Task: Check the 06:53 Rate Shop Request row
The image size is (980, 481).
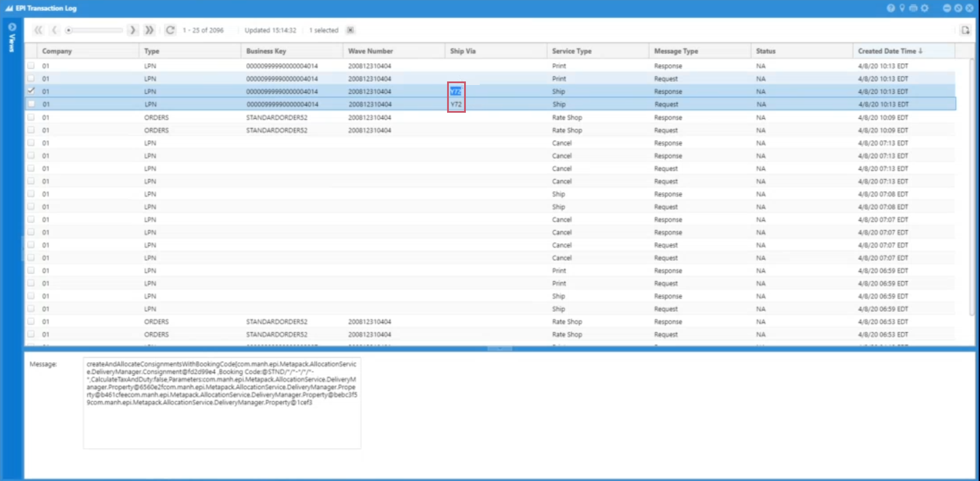Action: click(31, 334)
